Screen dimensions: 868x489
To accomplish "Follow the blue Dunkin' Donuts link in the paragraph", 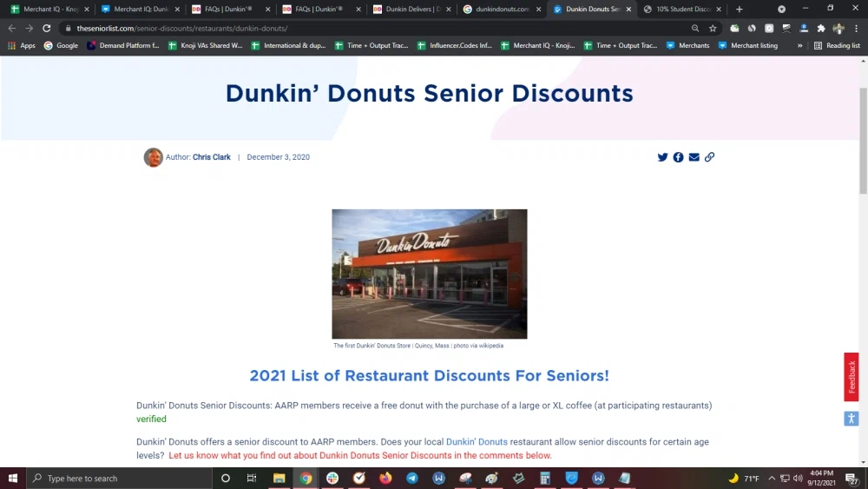I will tap(477, 442).
